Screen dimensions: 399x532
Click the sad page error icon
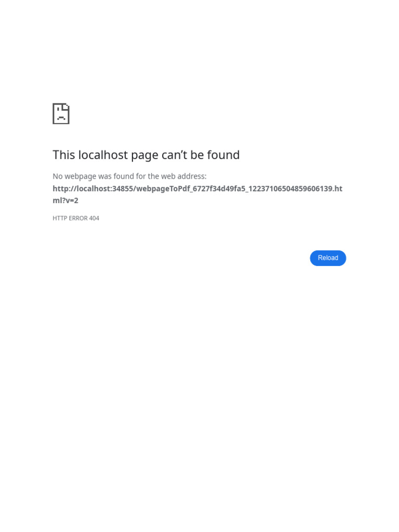click(x=61, y=114)
